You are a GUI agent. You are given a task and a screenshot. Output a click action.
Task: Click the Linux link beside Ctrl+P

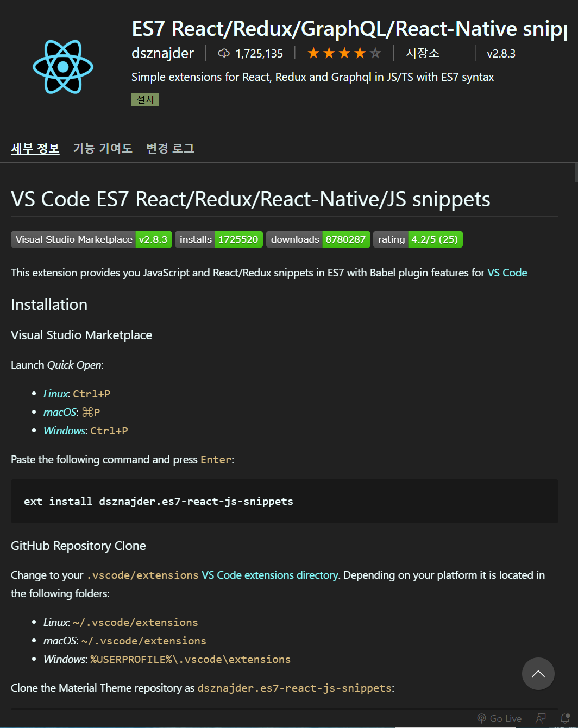pyautogui.click(x=56, y=394)
